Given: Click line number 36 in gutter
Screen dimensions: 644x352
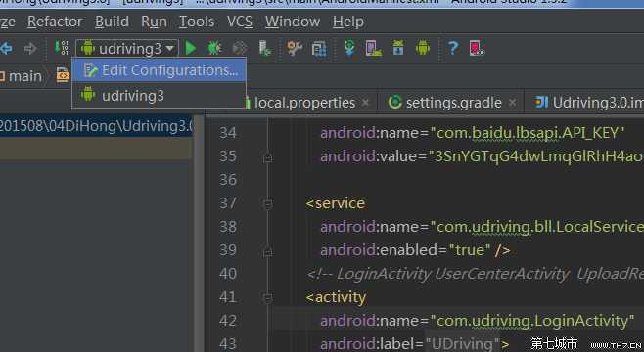Looking at the screenshot, I should point(228,180).
